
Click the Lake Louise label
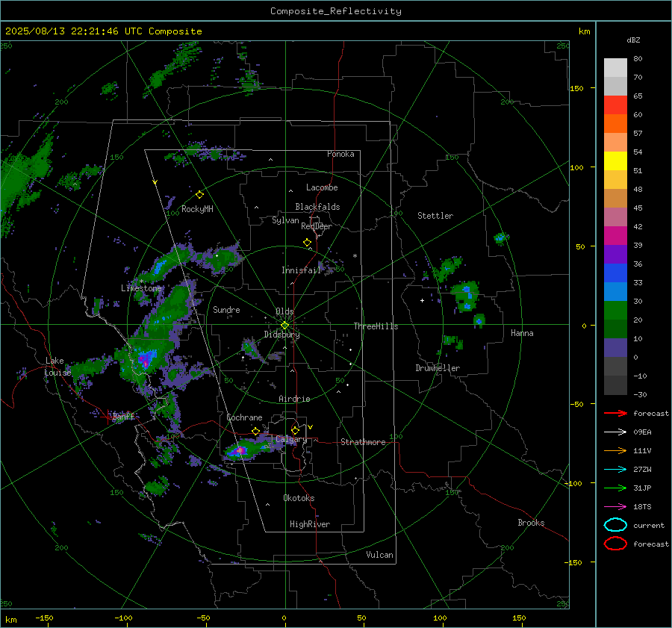58,367
